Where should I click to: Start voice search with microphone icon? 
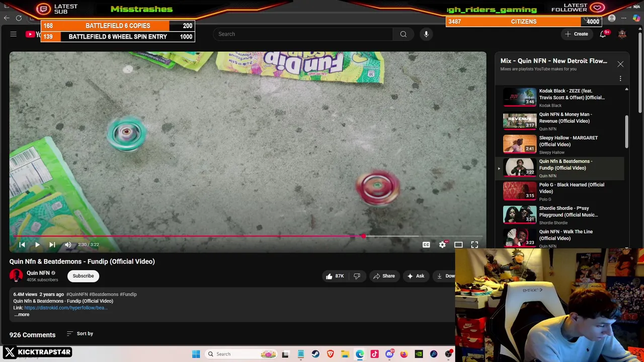pyautogui.click(x=426, y=34)
